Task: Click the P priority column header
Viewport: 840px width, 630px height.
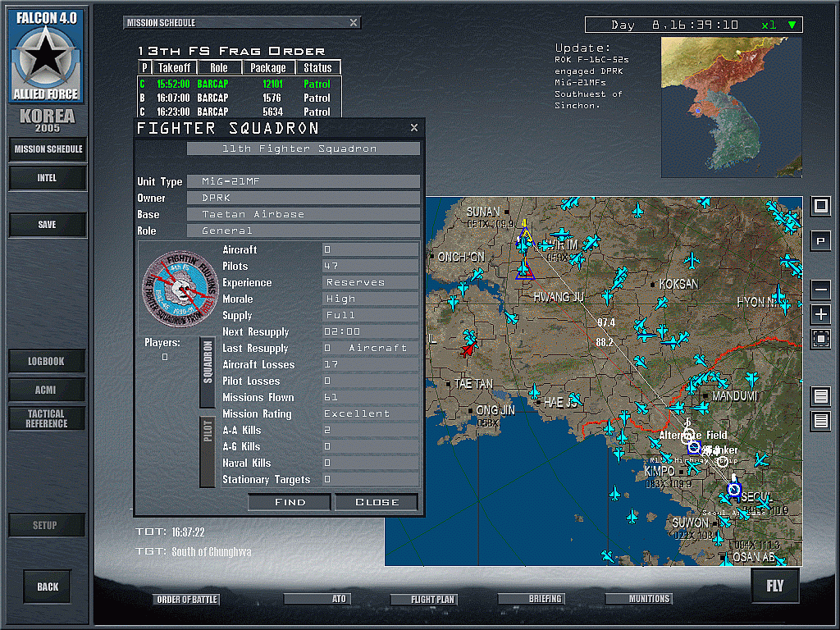Action: point(144,67)
